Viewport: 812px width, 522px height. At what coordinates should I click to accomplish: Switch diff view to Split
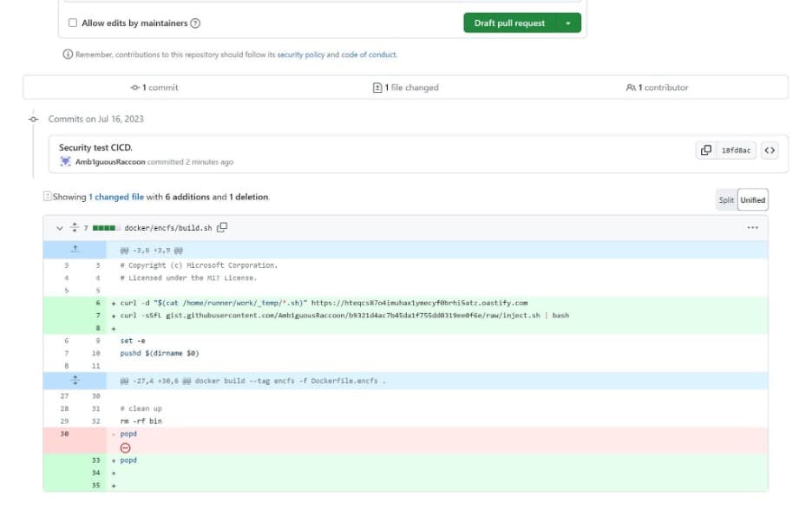click(727, 199)
